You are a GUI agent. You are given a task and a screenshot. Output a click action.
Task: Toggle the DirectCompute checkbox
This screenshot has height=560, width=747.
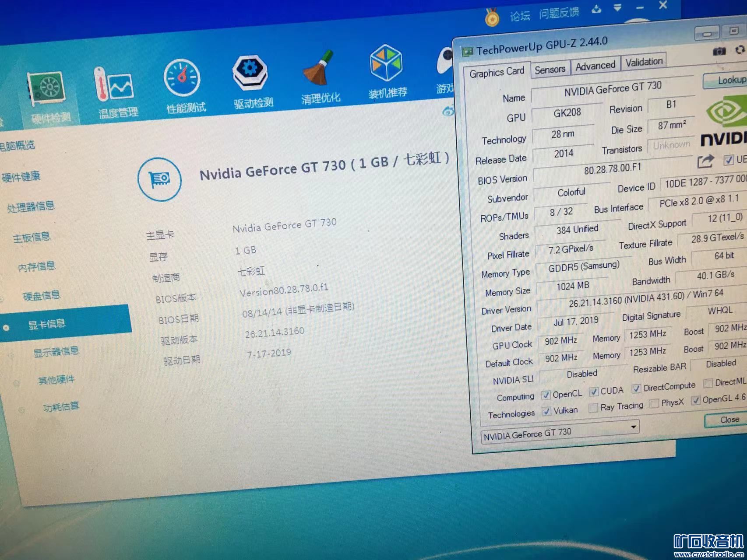[x=636, y=388]
